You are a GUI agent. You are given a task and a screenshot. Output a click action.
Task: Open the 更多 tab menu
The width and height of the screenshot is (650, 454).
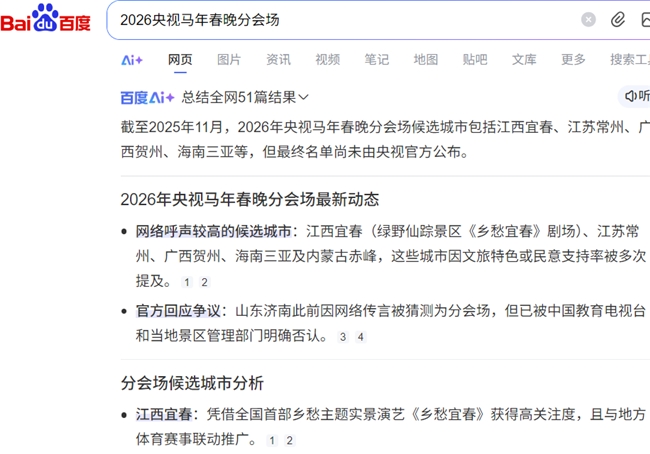tap(573, 60)
